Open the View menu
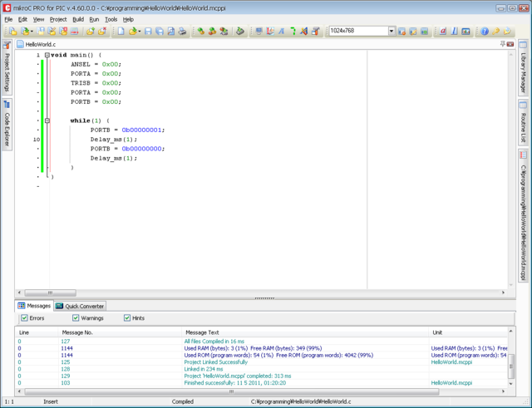The height and width of the screenshot is (408, 532). [x=38, y=19]
